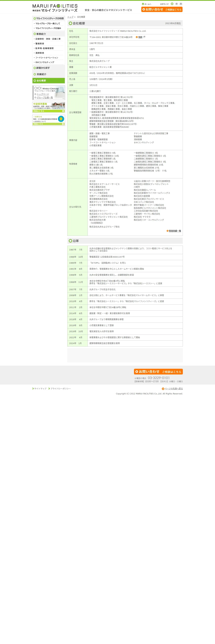Viewport: 215px width, 644px height.
Task: Open サイトマップ footer link
Action: pos(40,389)
